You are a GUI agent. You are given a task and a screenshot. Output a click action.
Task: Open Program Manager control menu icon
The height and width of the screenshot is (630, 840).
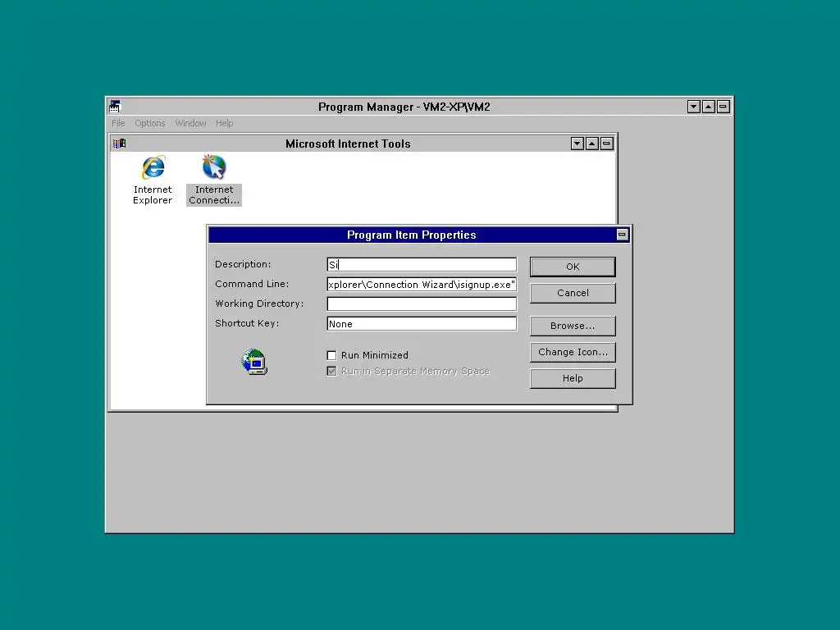tap(115, 106)
